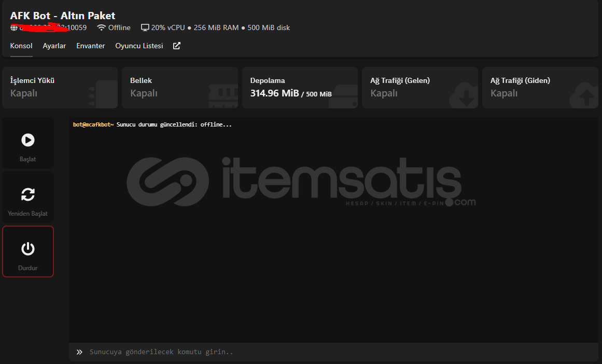Click the Offline status text

[119, 27]
